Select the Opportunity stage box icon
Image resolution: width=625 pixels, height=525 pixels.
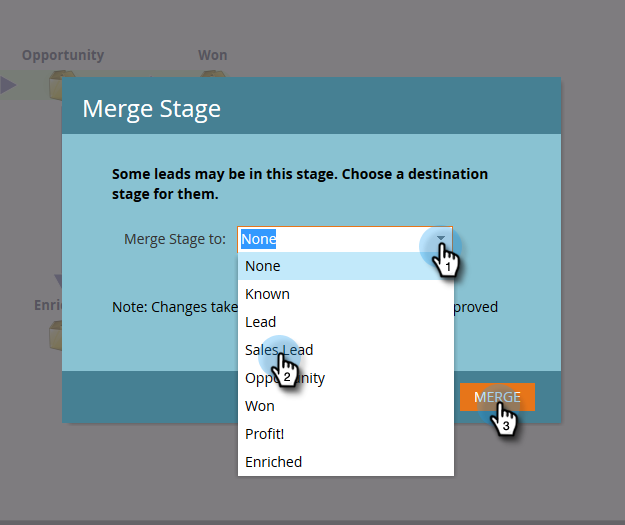coord(56,85)
